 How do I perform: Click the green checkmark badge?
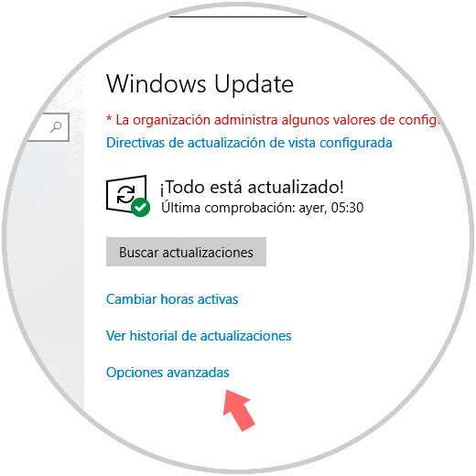(x=141, y=208)
